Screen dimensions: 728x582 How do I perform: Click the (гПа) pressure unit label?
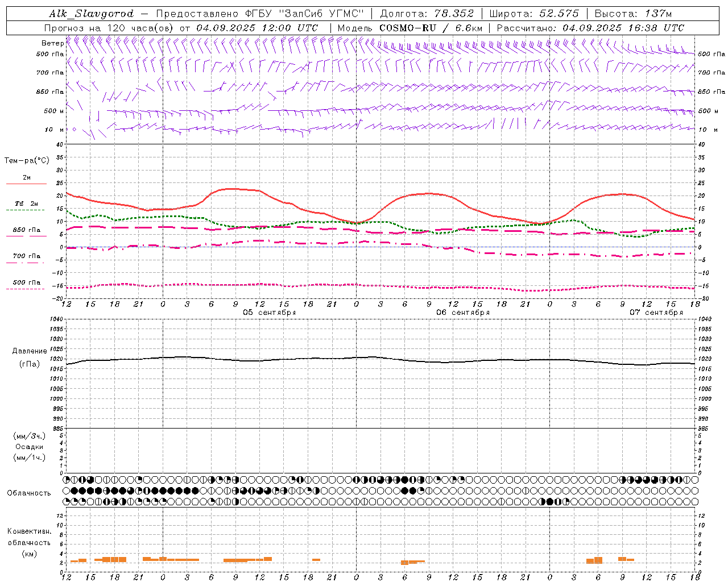30,364
